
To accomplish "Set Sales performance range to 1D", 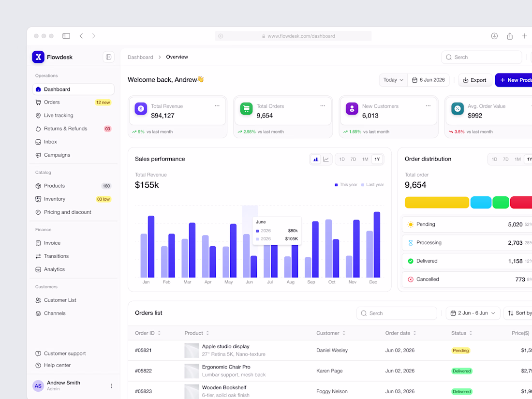I will click(x=342, y=159).
